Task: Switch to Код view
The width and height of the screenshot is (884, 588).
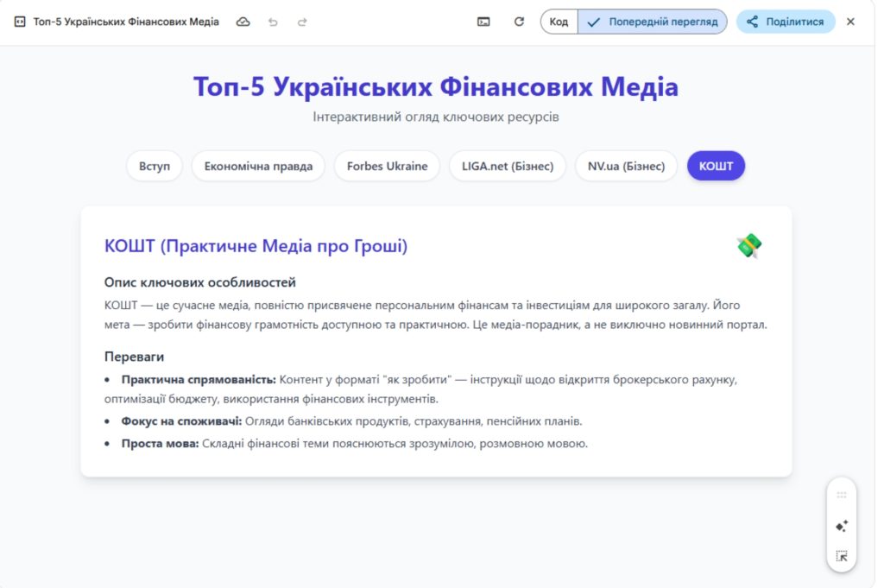Action: (x=559, y=21)
